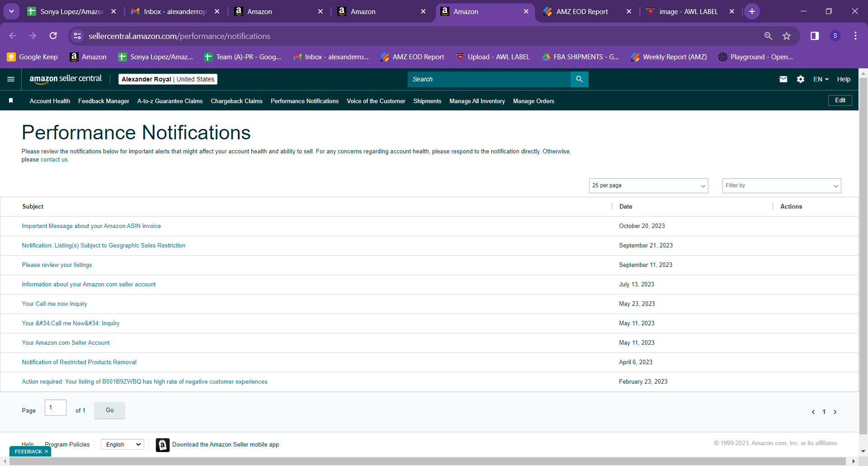Screen dimensions: 868x466
Task: Open the buyer messages envelope icon
Action: click(783, 79)
